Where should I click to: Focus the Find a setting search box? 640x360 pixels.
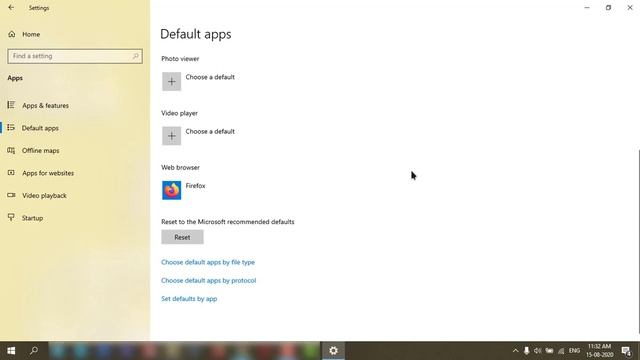[x=75, y=56]
